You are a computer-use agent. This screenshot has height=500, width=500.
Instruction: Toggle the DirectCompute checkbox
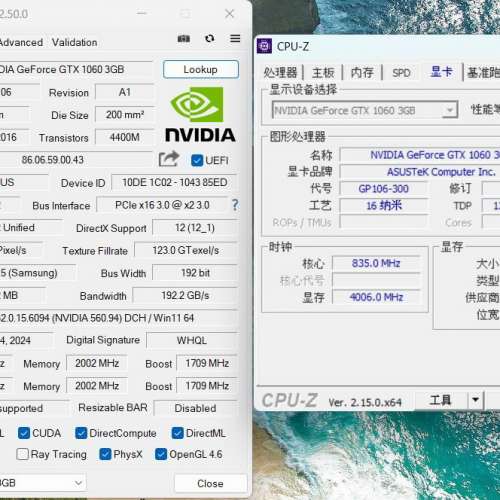(81, 433)
